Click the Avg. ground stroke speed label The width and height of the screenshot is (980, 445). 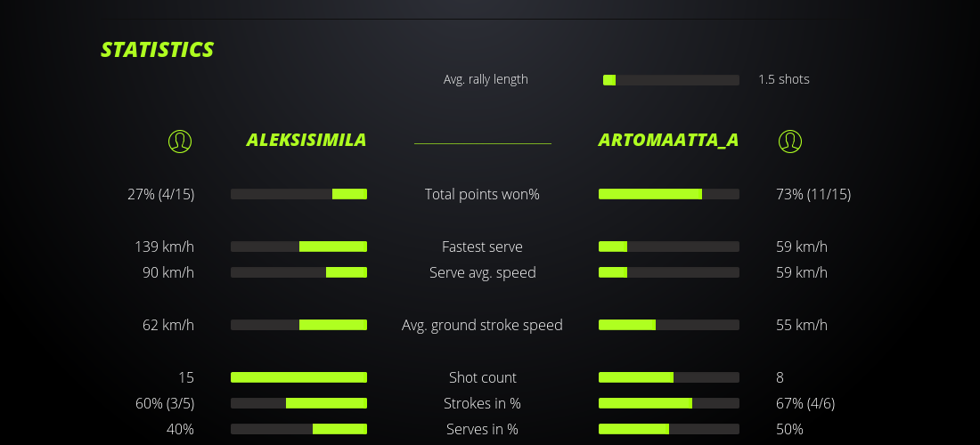pos(482,325)
